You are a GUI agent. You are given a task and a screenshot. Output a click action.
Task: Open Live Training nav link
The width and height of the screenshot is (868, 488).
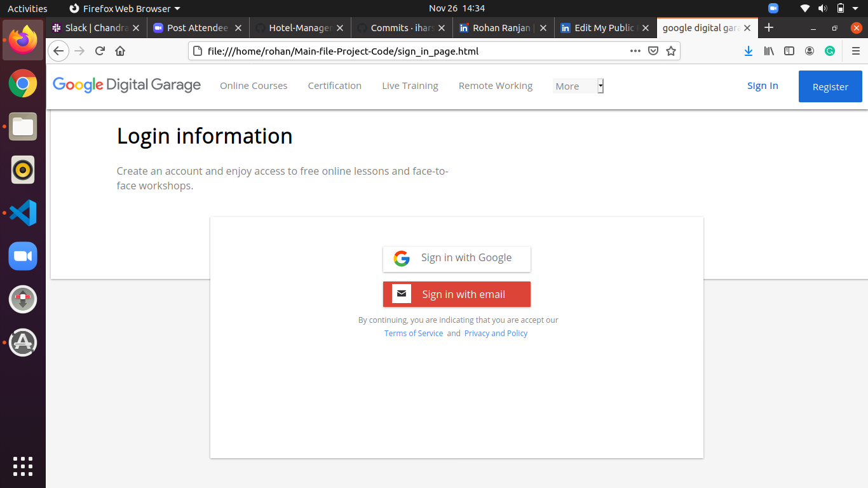(x=410, y=86)
